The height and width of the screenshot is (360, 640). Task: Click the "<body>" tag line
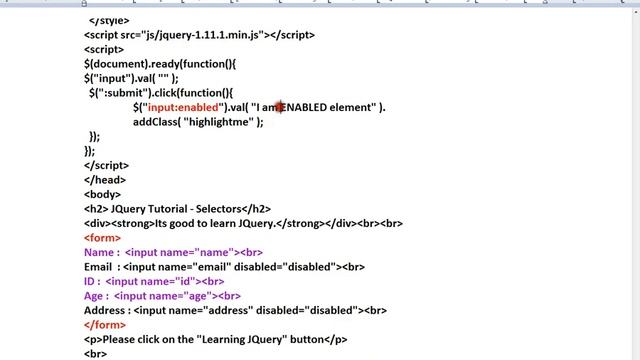[102, 194]
